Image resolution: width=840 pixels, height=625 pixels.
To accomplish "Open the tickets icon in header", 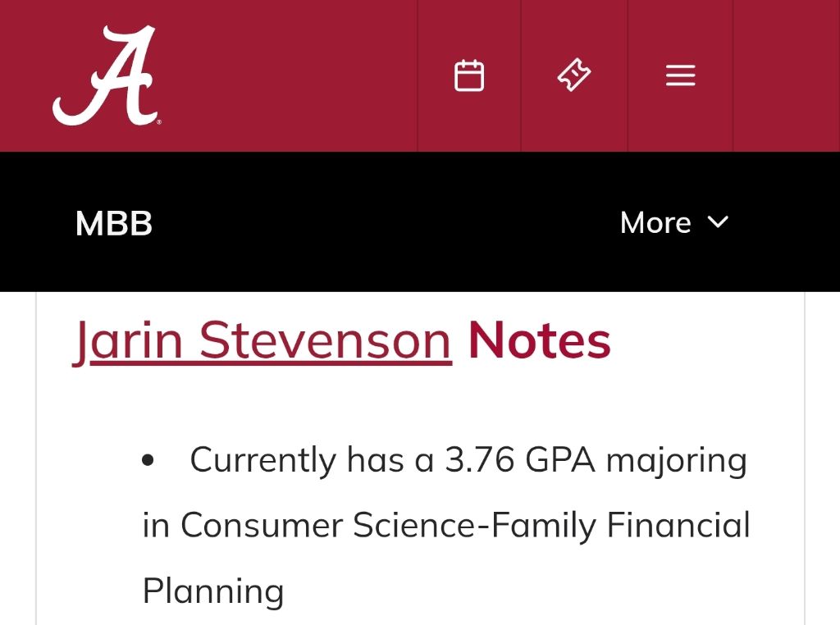I will 573,75.
